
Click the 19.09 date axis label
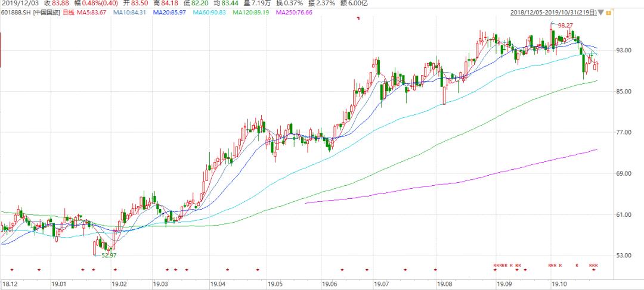point(504,283)
